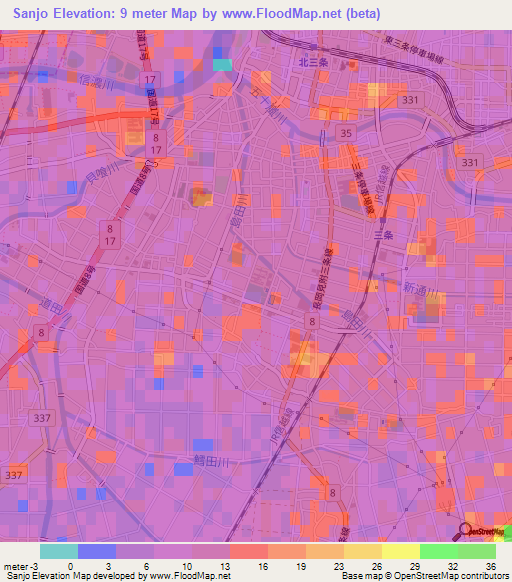Click route 8 shield beside 長岡見附三条線
Viewport: 512px width, 582px height.
312,321
